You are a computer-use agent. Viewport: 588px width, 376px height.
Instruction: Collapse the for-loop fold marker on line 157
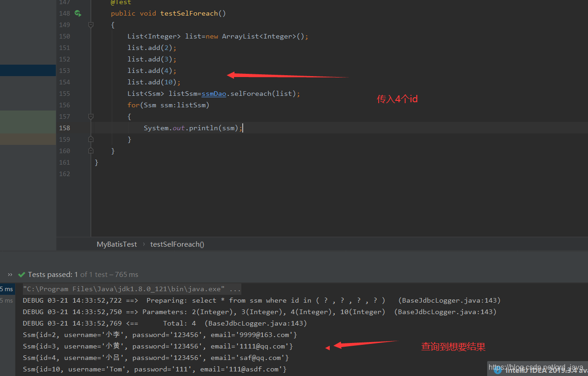(91, 116)
